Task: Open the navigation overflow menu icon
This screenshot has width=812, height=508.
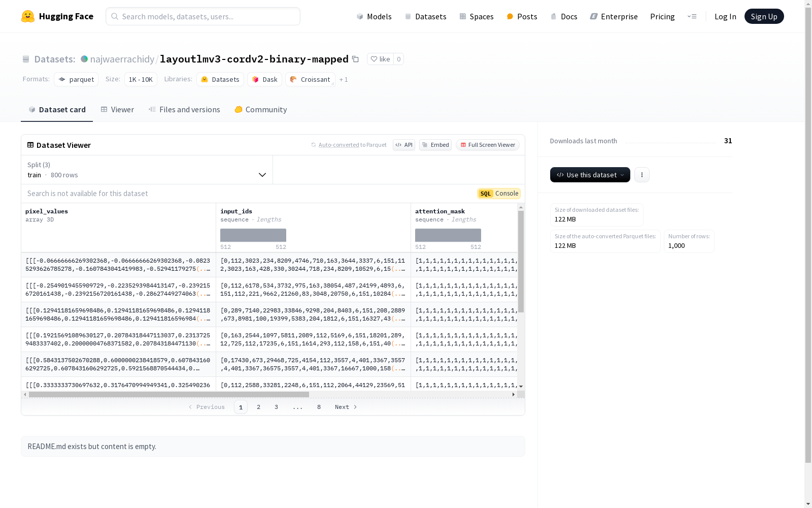Action: click(x=692, y=16)
